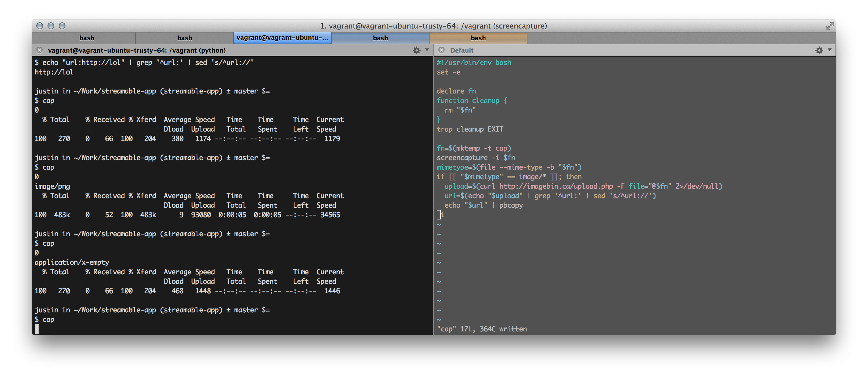Click the 'url=$(echo "$upload"' line
Image resolution: width=868 pixels, height=379 pixels.
pyautogui.click(x=550, y=196)
